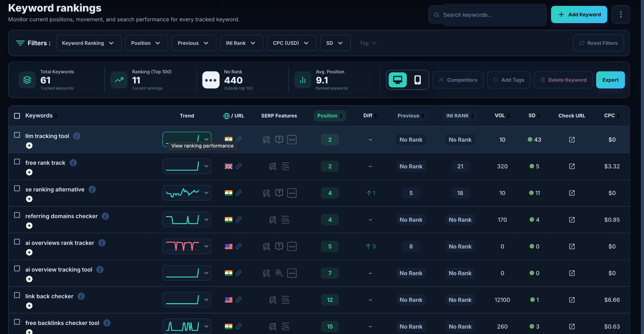The height and width of the screenshot is (334, 644).
Task: Click the US flag for link back checker
Action: click(228, 300)
